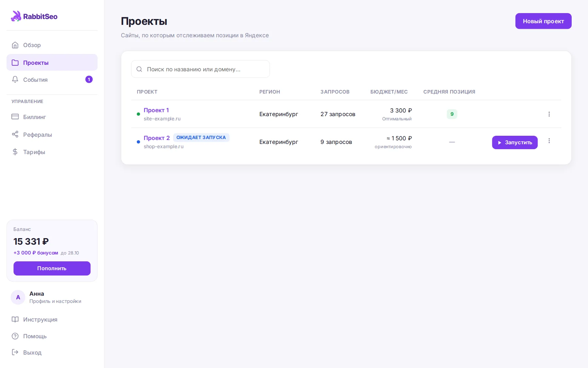Click the card icon beside Биллинг
Image resolution: width=588 pixels, height=368 pixels.
15,117
